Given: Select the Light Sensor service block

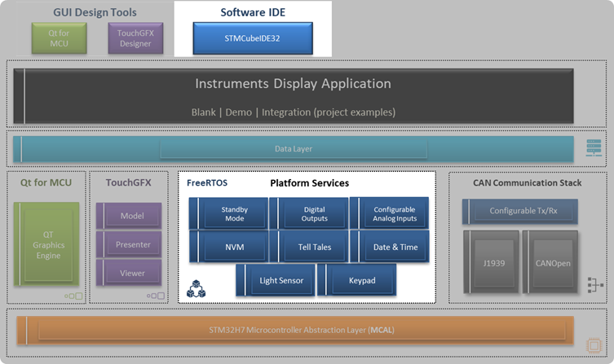Looking at the screenshot, I should 276,280.
